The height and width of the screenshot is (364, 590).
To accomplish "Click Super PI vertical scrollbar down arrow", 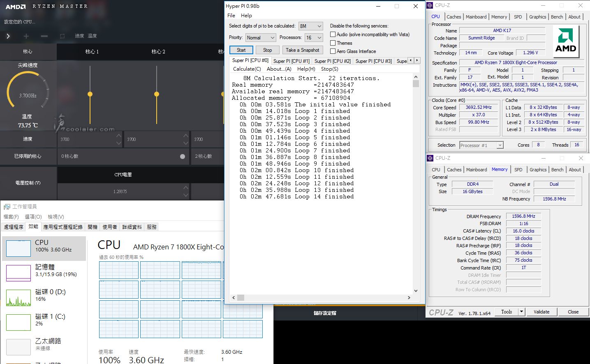I will (416, 290).
